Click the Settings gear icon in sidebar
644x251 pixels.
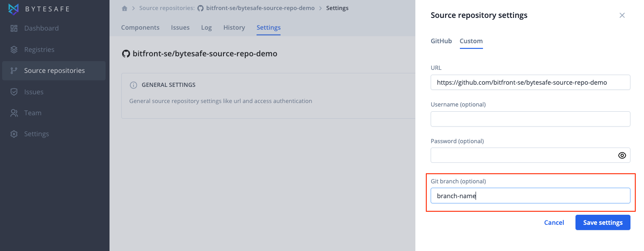(x=14, y=134)
